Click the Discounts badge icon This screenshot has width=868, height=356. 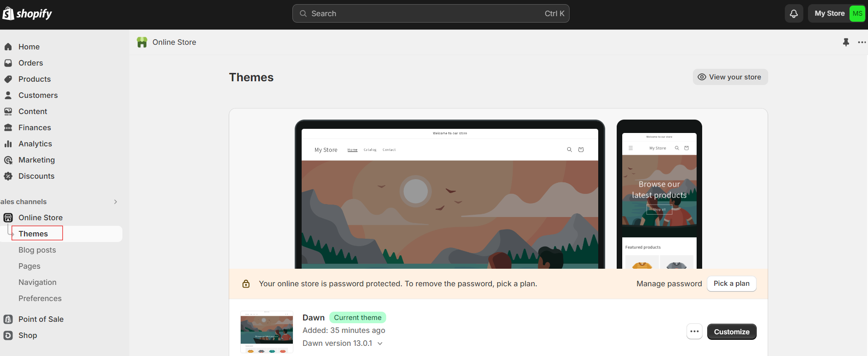8,176
